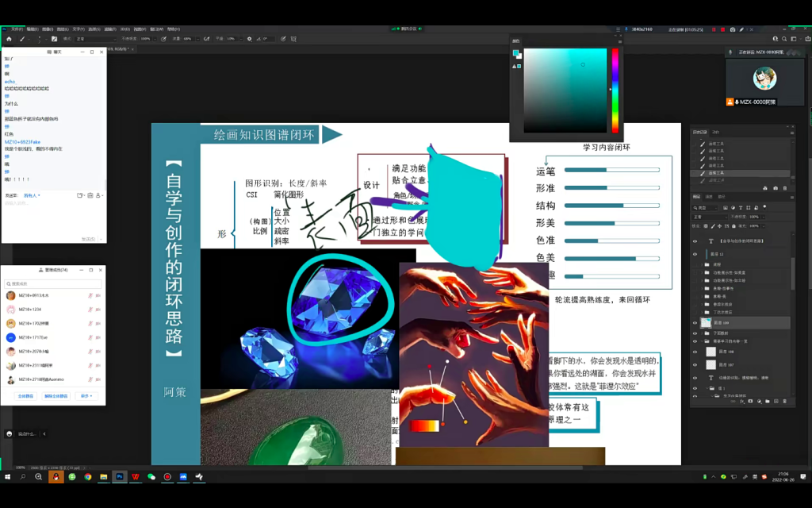Hide the 图层 12 layer via eye icon
The image size is (812, 508).
click(x=695, y=253)
